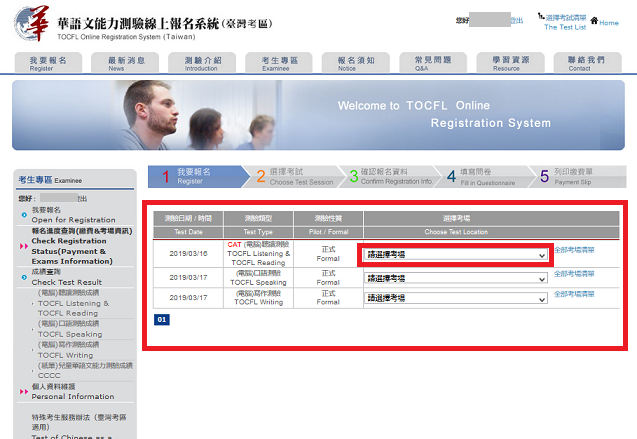The image size is (637, 439).
Task: Open the Introduction menu tab
Action: coord(201,64)
